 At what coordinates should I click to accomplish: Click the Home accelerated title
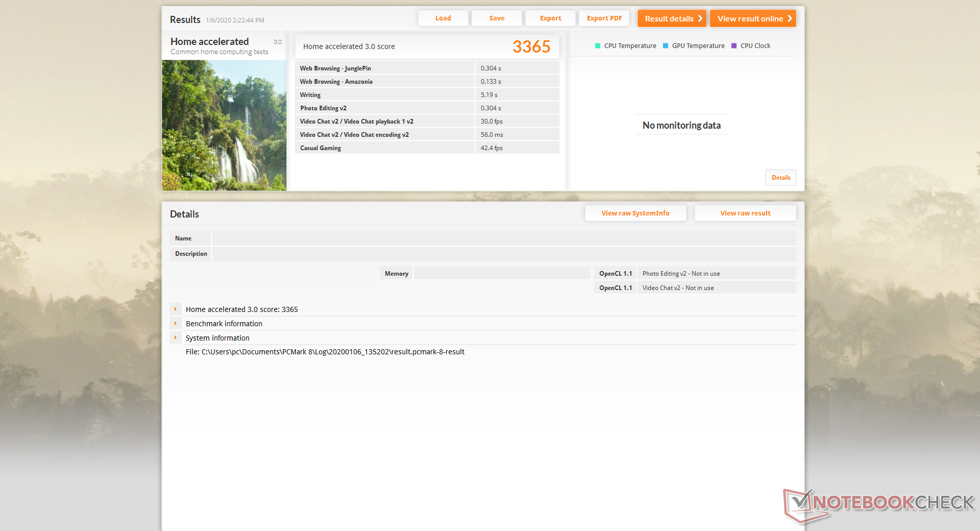tap(209, 42)
